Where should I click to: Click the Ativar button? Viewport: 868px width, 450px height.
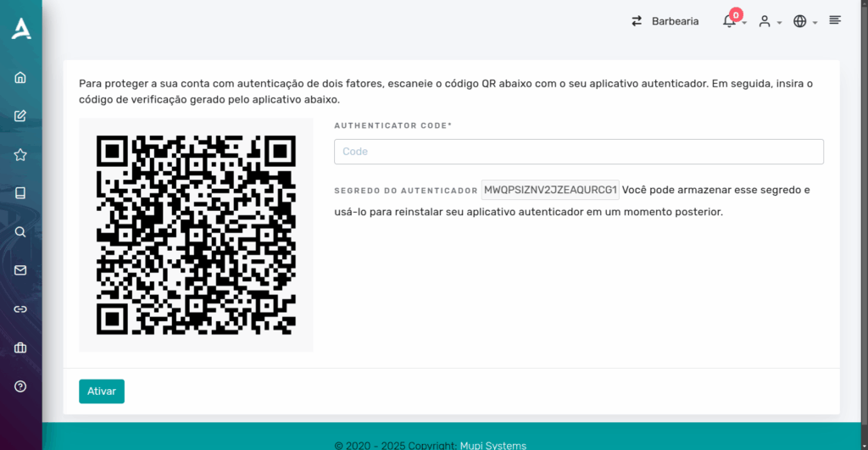pyautogui.click(x=102, y=392)
